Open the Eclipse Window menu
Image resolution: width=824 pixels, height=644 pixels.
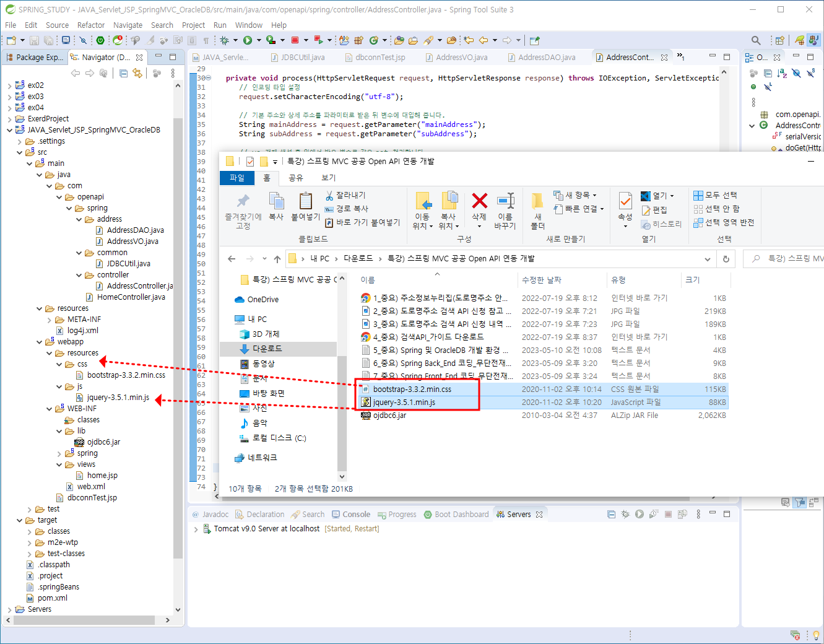(249, 25)
